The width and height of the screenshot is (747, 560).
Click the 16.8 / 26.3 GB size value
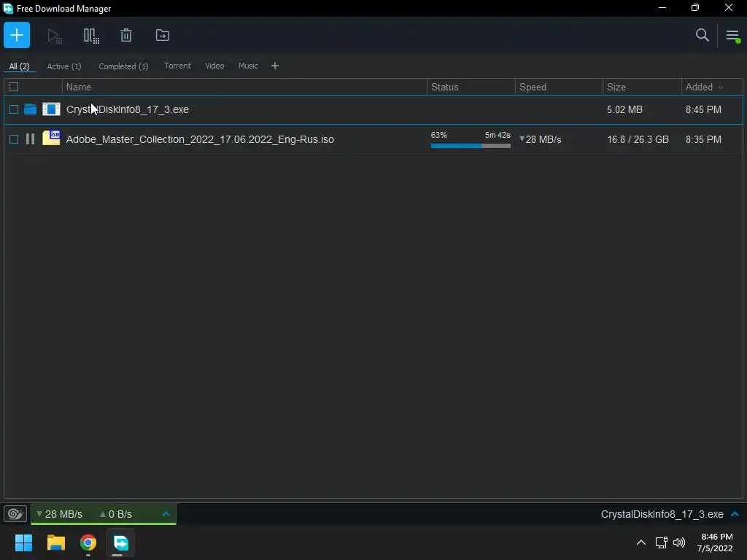pos(638,139)
